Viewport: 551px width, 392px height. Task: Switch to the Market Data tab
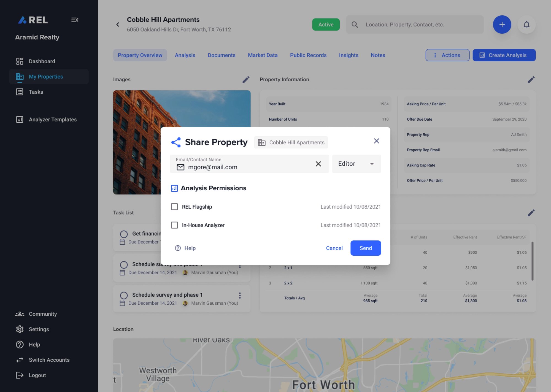[x=263, y=55]
